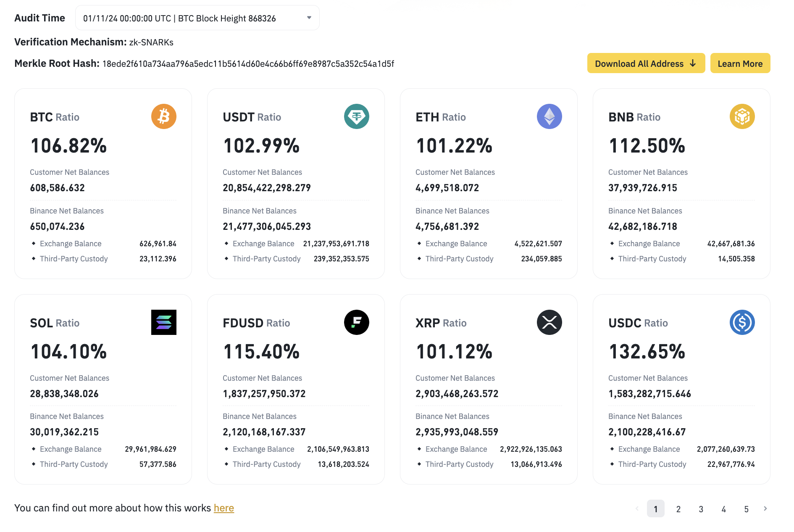Click the Download All Address button
Screen dimensions: 794x532
click(x=646, y=63)
